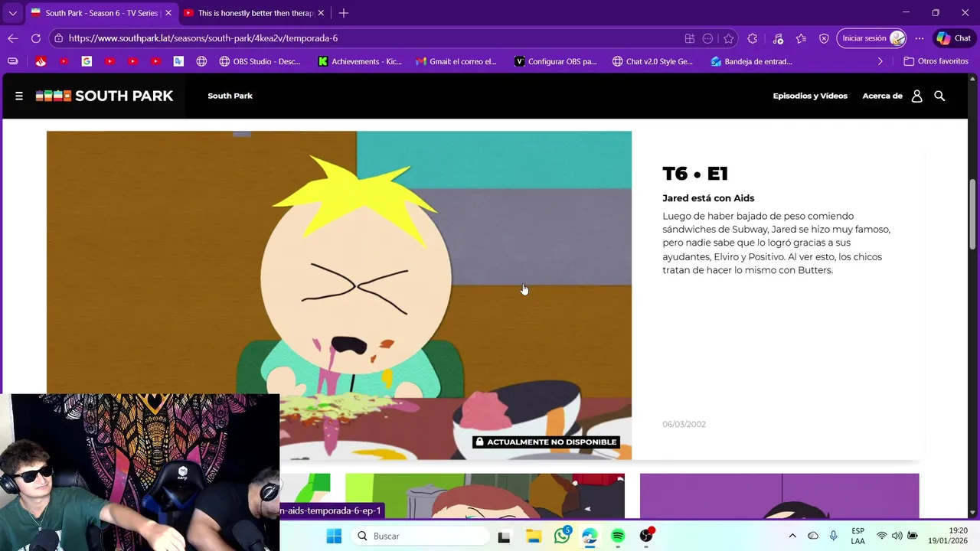This screenshot has width=980, height=551.
Task: Show hidden system tray icons chevron
Action: tap(792, 536)
